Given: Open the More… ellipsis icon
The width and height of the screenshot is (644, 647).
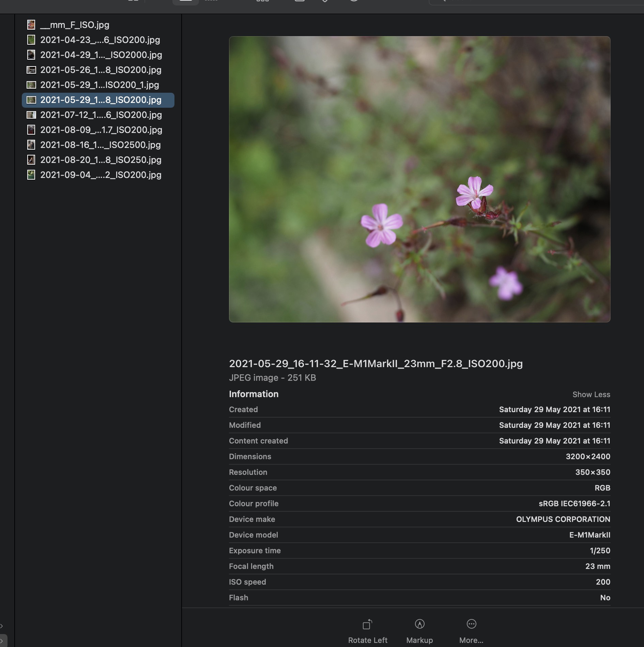Looking at the screenshot, I should pos(471,624).
